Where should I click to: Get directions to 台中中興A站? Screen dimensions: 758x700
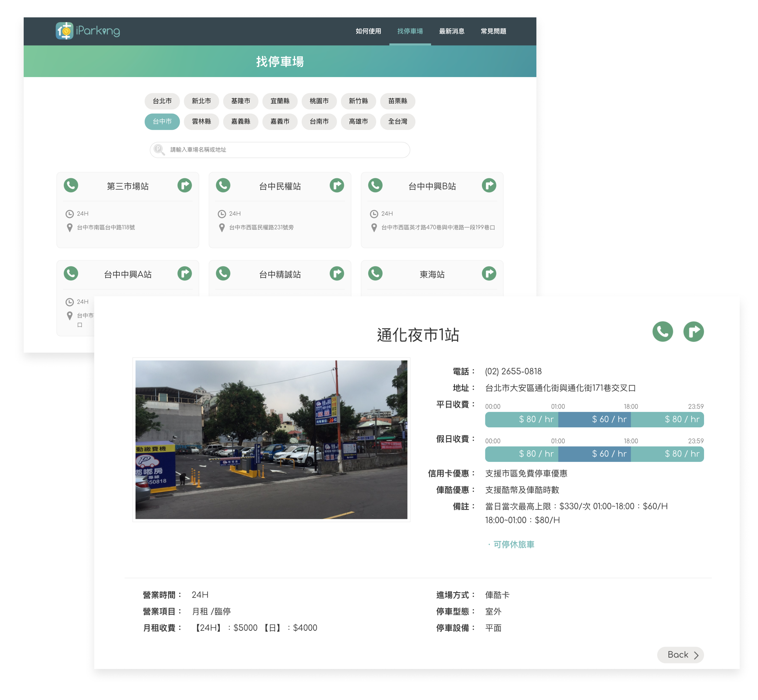pyautogui.click(x=184, y=273)
